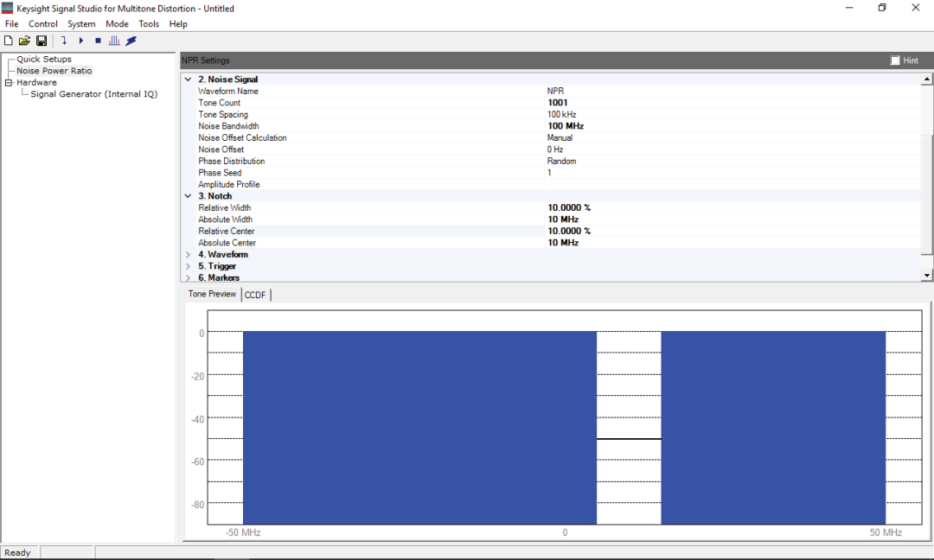
Task: Collapse the Hardware tree node
Action: [x=9, y=83]
